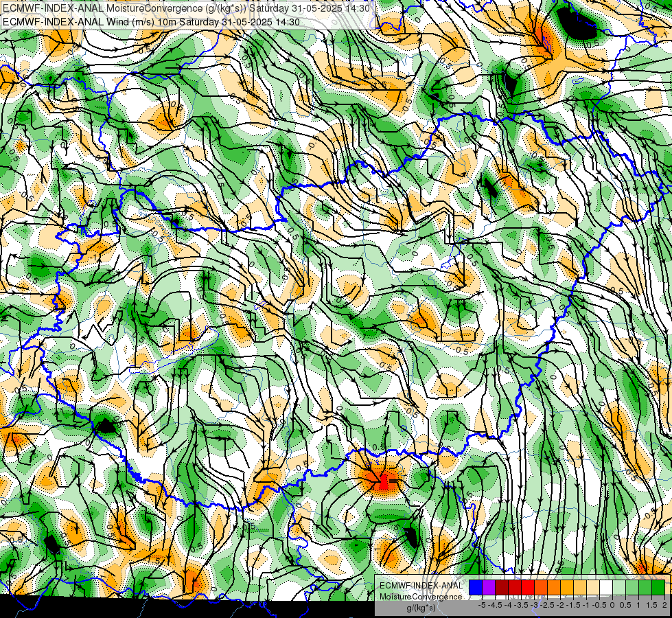This screenshot has width=672, height=618.
Task: Choose the red swatch between -4 and -3.5
Action: click(x=515, y=587)
